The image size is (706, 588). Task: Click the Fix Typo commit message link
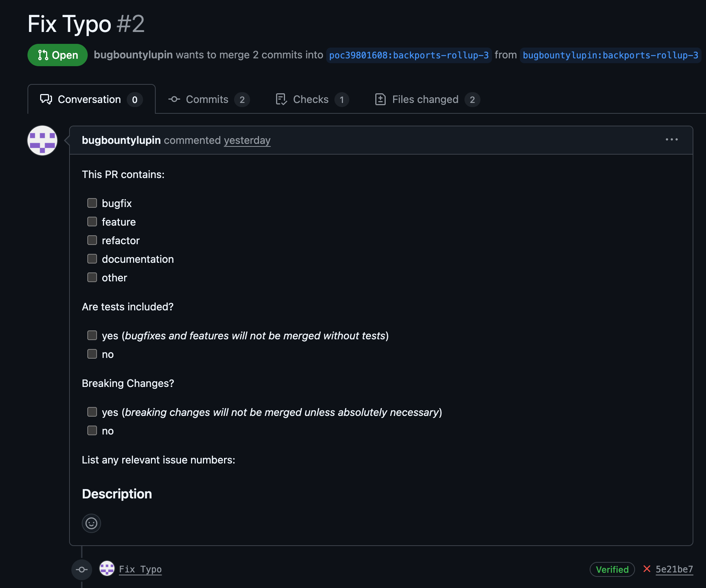click(140, 569)
